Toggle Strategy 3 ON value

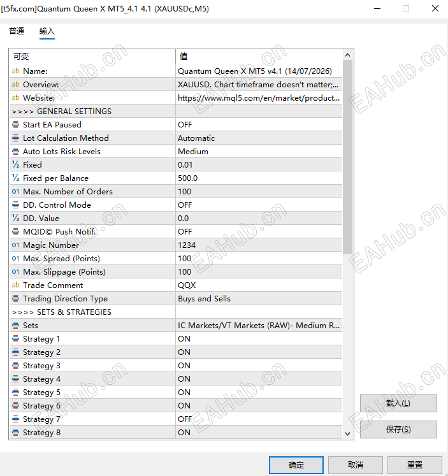coord(259,366)
